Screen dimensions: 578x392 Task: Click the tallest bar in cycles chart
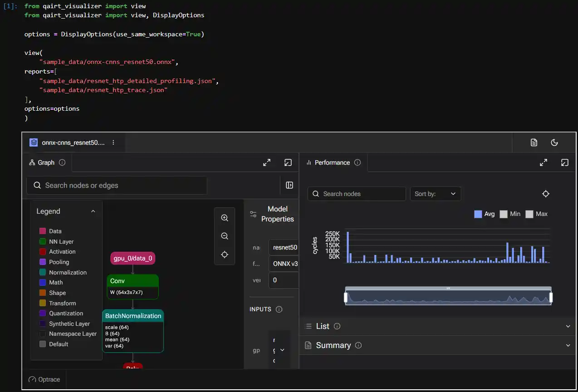(x=348, y=247)
